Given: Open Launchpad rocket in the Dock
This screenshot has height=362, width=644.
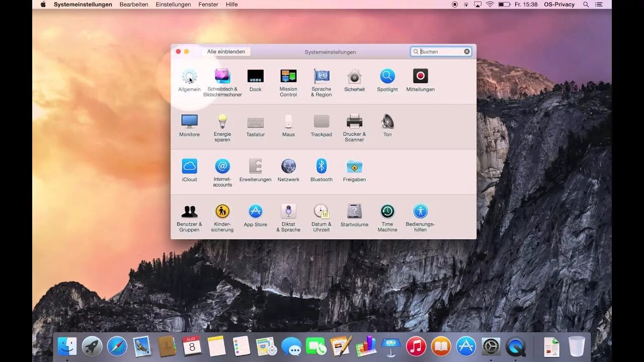Looking at the screenshot, I should click(92, 346).
